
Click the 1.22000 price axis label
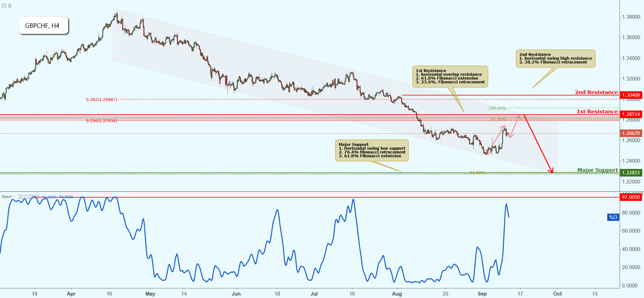(631, 181)
